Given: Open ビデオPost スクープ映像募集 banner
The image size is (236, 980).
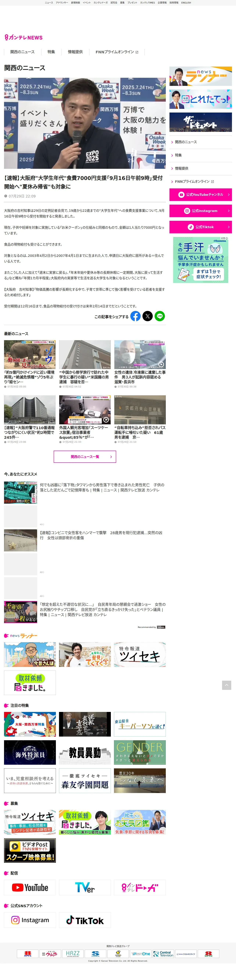Looking at the screenshot, I should [30, 850].
